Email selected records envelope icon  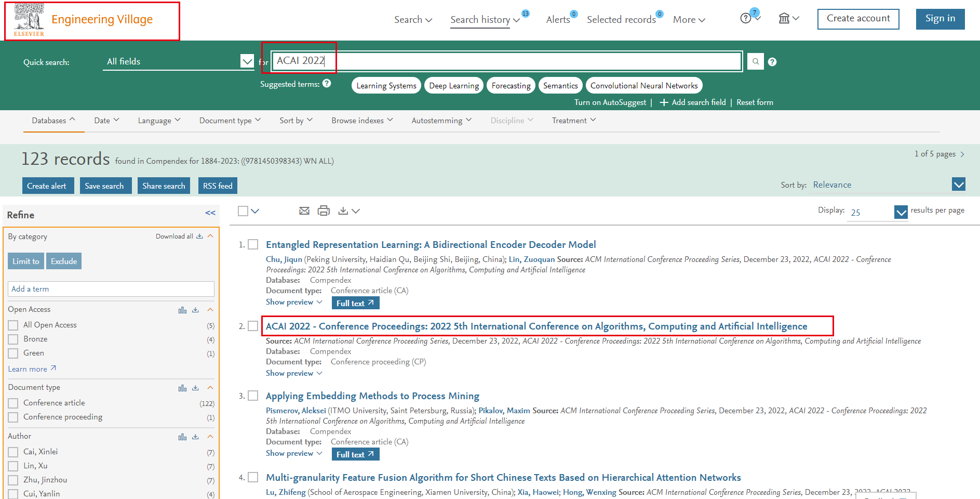click(304, 211)
